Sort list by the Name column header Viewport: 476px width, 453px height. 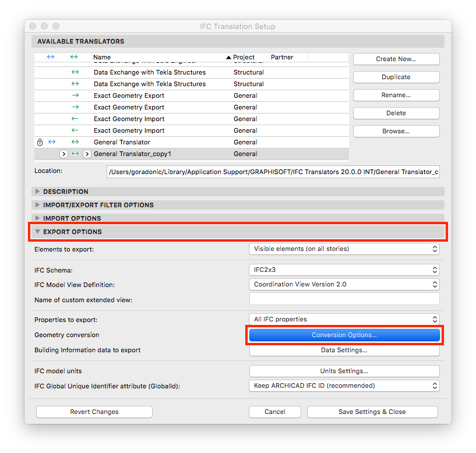(102, 57)
